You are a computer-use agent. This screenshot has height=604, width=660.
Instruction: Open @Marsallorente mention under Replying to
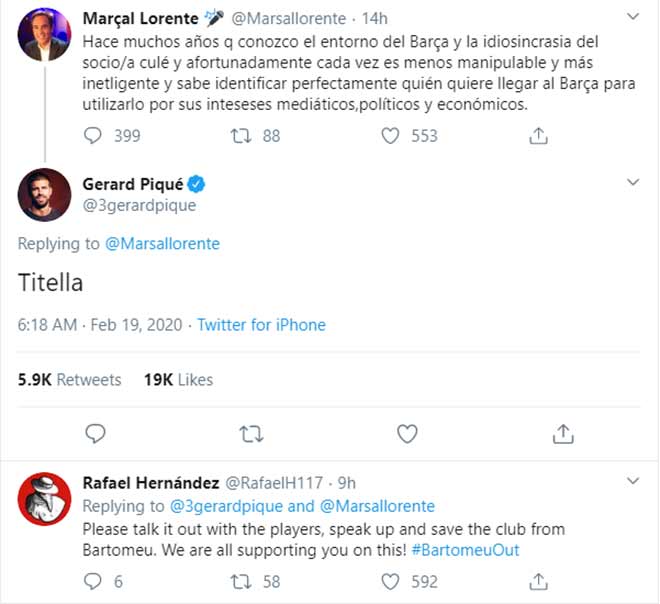coord(162,243)
